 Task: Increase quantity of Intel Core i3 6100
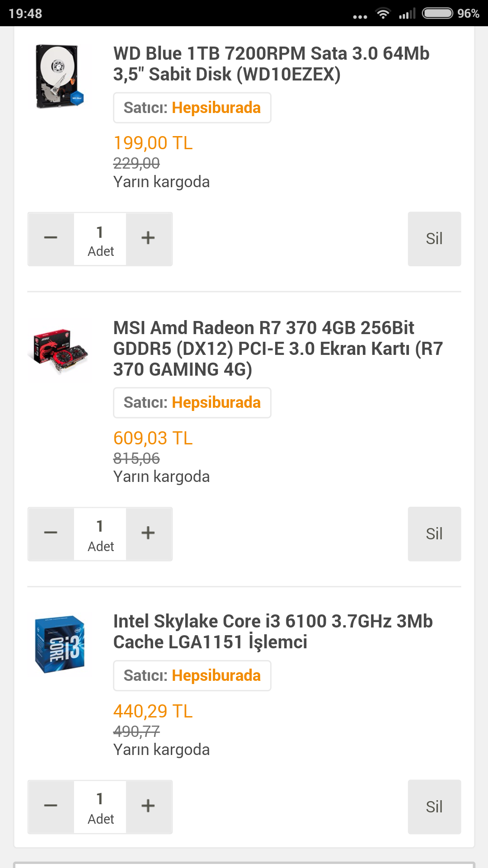click(x=149, y=807)
